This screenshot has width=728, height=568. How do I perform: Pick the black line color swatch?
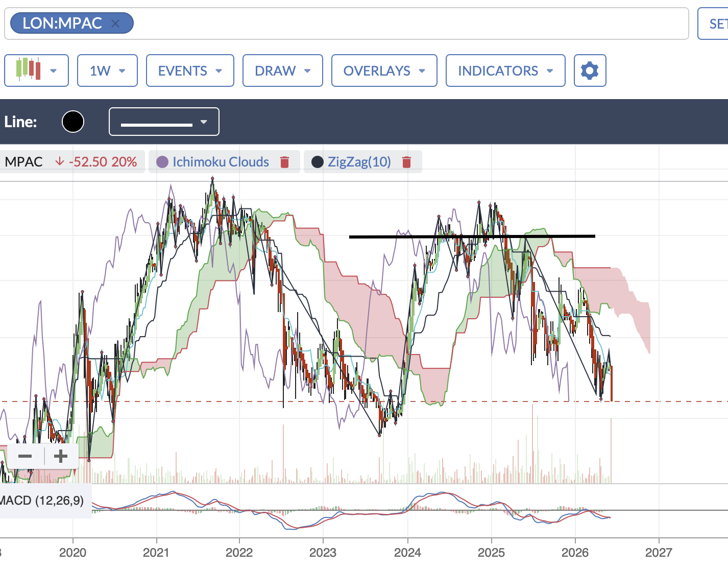(x=73, y=122)
